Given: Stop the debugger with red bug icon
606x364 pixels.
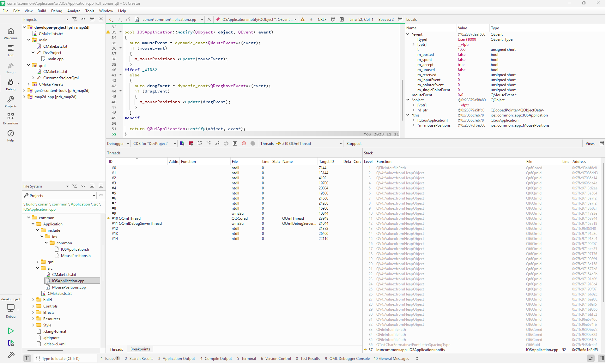Looking at the screenshot, I should (191, 144).
